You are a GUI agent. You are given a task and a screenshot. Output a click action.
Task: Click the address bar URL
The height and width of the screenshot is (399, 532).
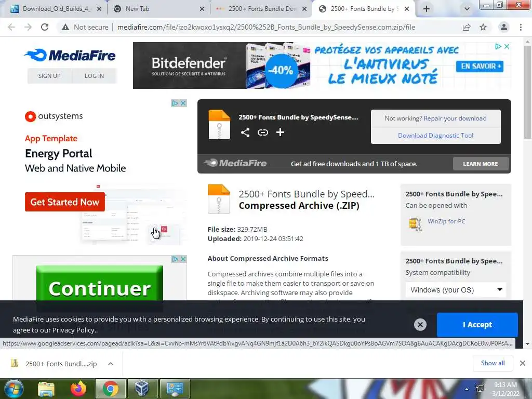pos(266,27)
